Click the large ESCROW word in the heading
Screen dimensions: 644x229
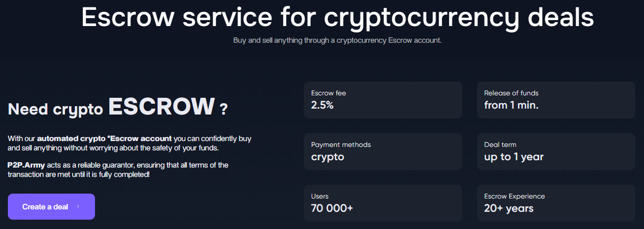(161, 107)
